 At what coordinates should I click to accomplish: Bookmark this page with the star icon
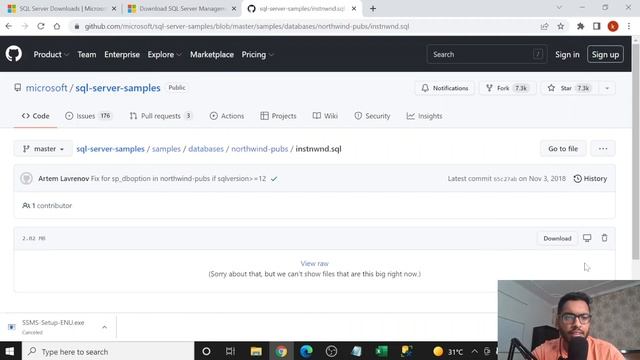tap(561, 26)
